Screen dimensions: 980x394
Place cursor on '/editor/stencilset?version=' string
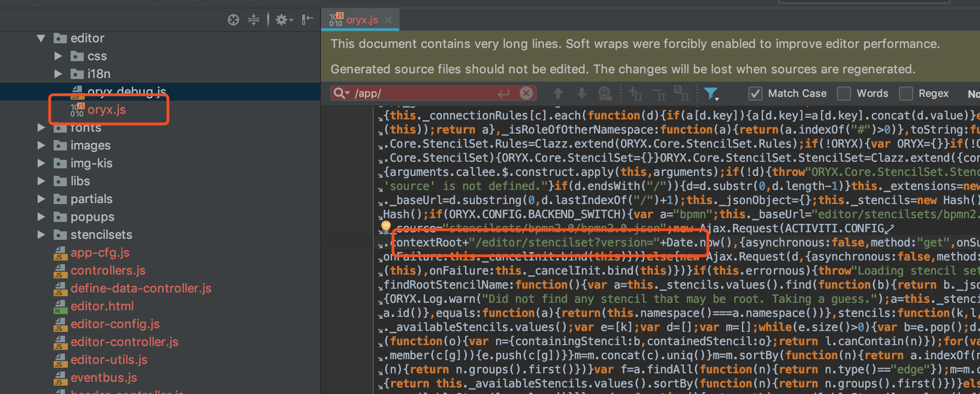(564, 243)
